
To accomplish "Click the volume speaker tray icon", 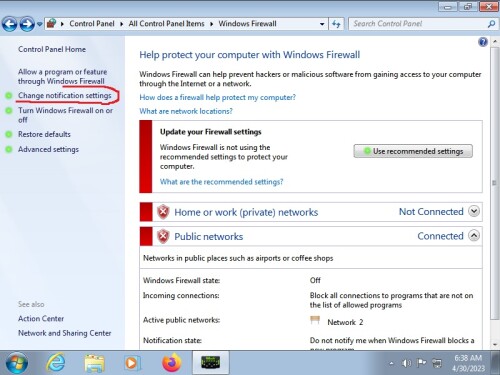I will [406, 363].
